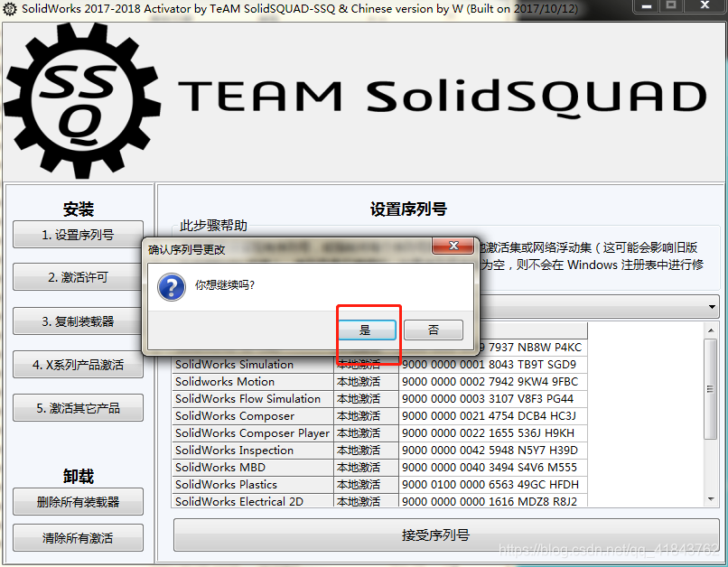Open step 1. 设置序列号
Screen dimensions: 728x567
click(x=78, y=235)
